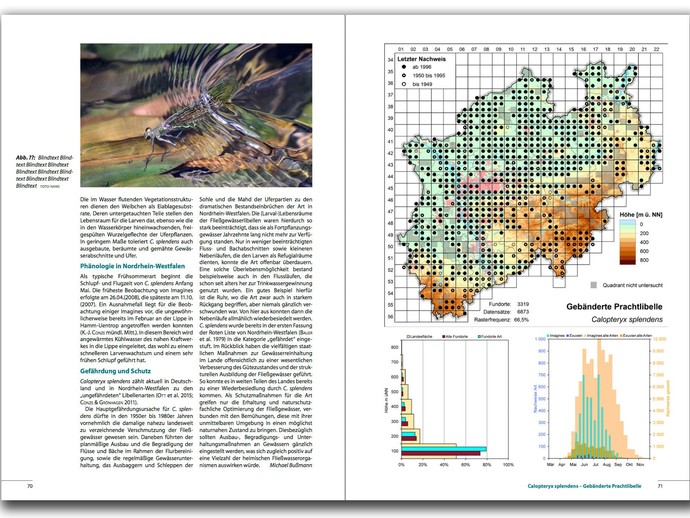Click the 'Nachweise gesamt' axis label
The image size is (690, 518).
(x=668, y=398)
